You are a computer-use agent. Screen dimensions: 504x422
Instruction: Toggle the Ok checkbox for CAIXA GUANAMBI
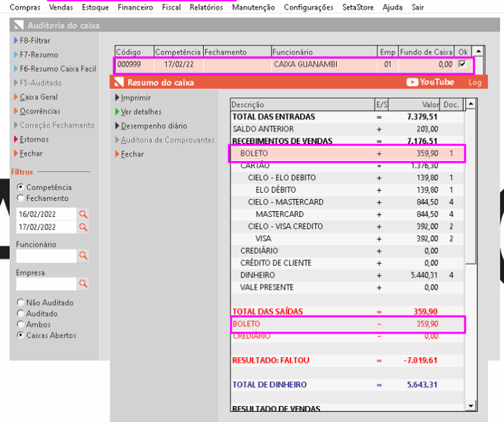[463, 64]
